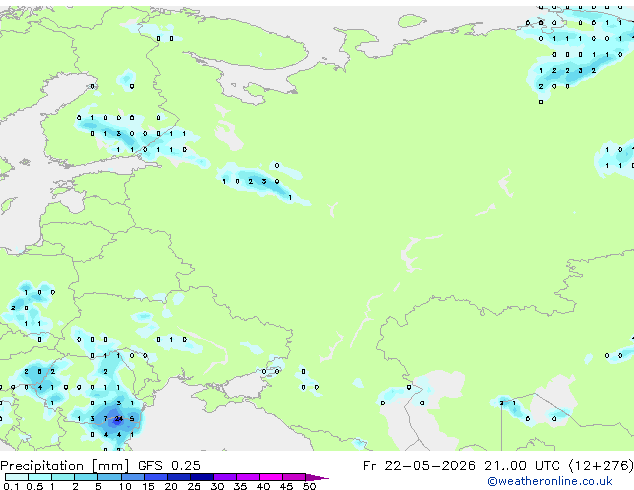Select the 5–10 mm blue legend swatch

109,477
